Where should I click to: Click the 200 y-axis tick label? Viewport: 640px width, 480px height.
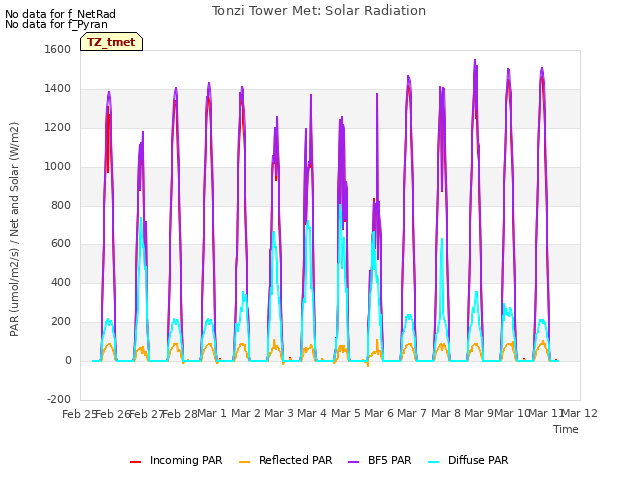(x=61, y=322)
